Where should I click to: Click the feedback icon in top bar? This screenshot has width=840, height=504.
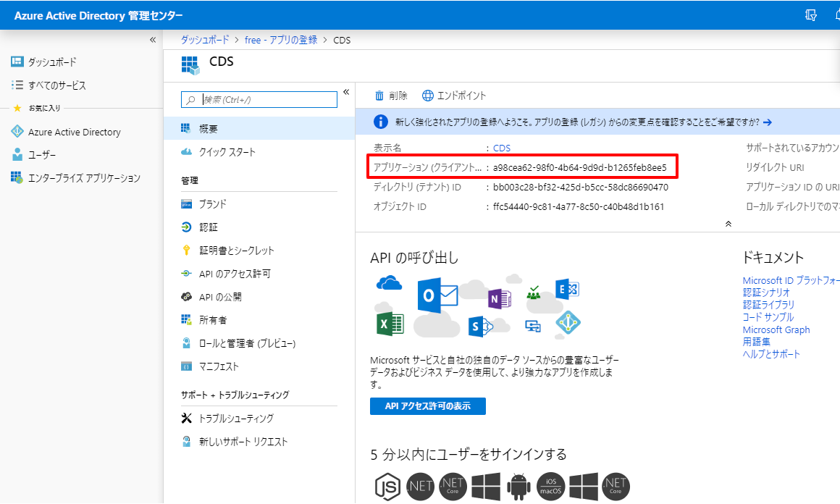[811, 15]
